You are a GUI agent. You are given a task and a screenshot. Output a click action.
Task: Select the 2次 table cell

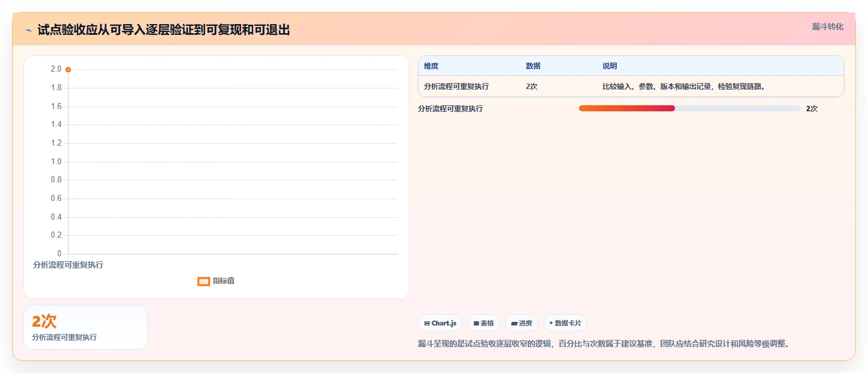click(531, 87)
